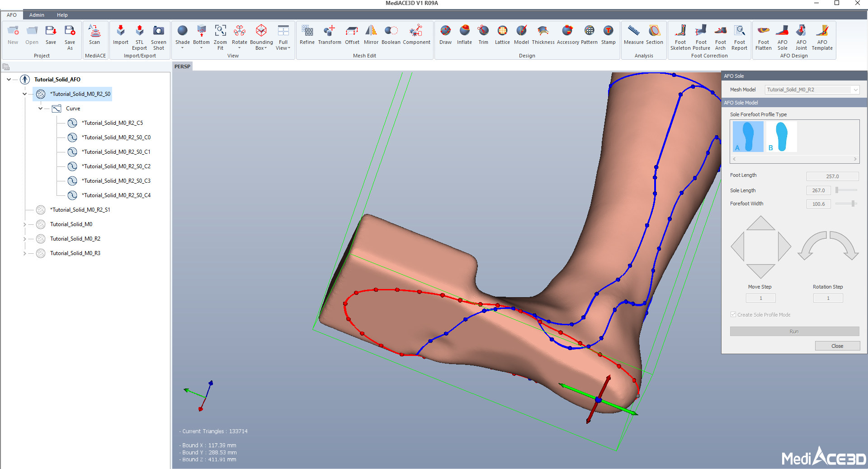Select the Tutorial_Solid_M0_R2_S0_C2 curve
Image resolution: width=868 pixels, height=469 pixels.
[x=116, y=166]
